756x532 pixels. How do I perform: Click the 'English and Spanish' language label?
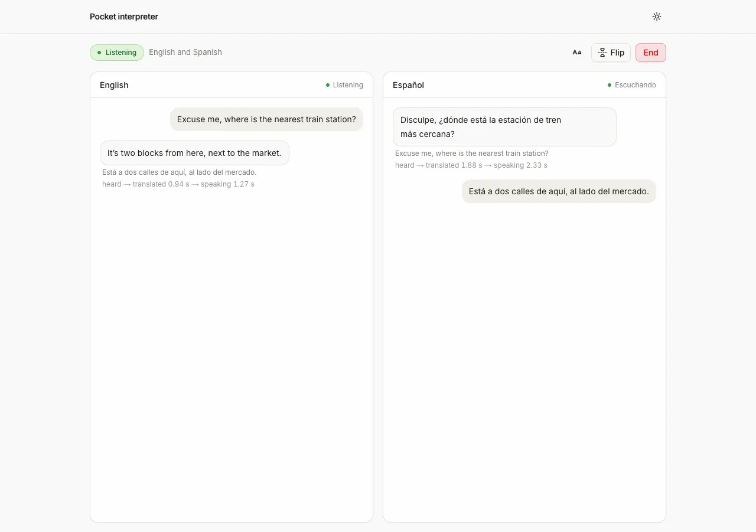(x=185, y=52)
